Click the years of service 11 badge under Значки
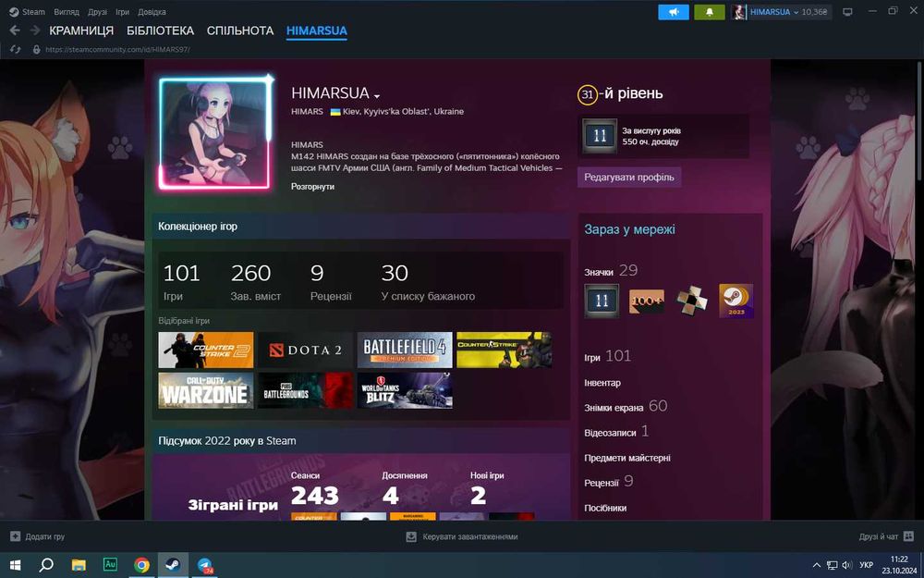Screen dimensions: 924x578 point(602,301)
